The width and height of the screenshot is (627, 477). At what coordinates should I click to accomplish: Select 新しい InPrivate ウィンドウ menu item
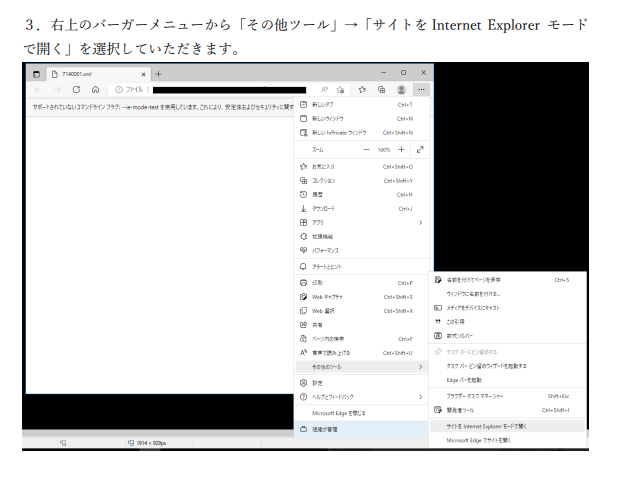click(340, 132)
